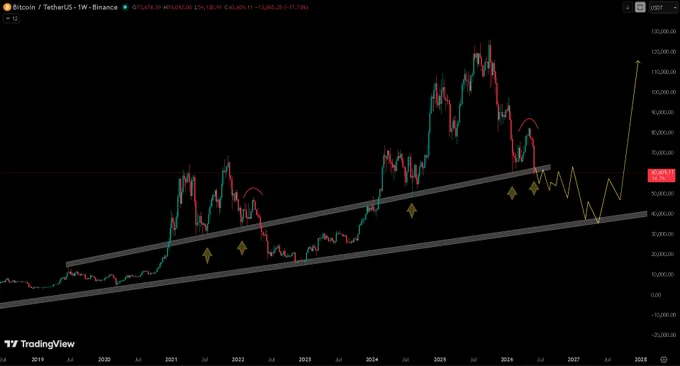Image resolution: width=680 pixels, height=366 pixels.
Task: Click the 2025 label on time axis
Action: [440, 359]
